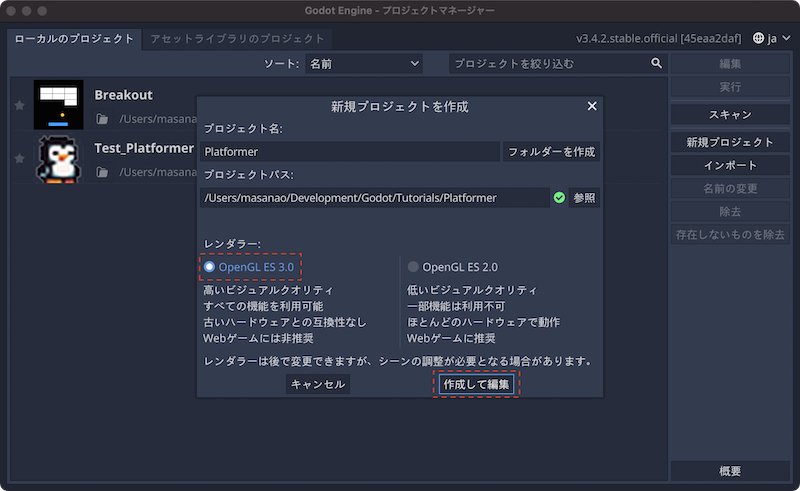This screenshot has height=491, width=800.
Task: Click the プロジェクトを絞り込む search field
Action: (x=558, y=64)
